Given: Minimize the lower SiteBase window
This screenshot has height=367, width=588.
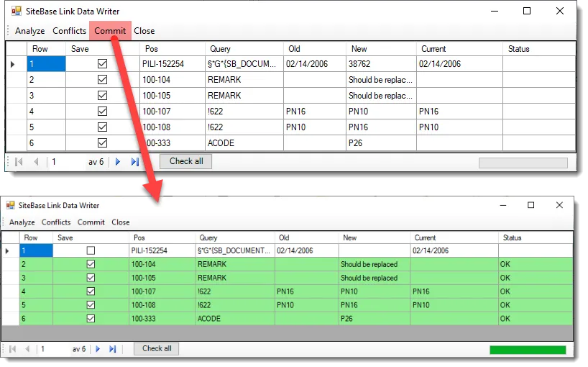Looking at the screenshot, I should click(503, 205).
